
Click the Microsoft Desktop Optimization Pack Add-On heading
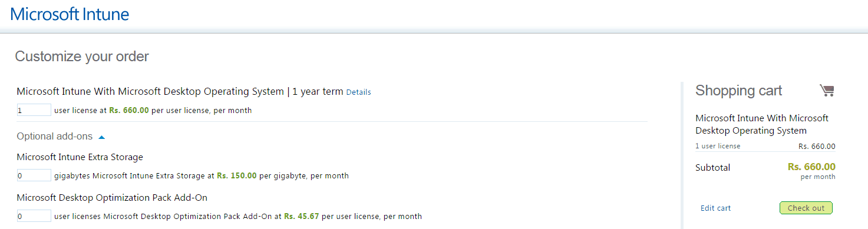pyautogui.click(x=112, y=198)
